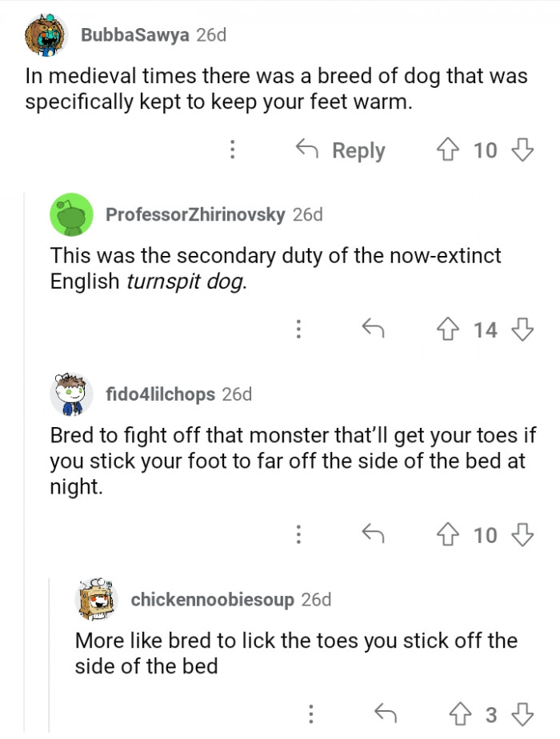Downvote chickennoobiesoup's toe-licking comment
560x739 pixels.
coord(522,714)
